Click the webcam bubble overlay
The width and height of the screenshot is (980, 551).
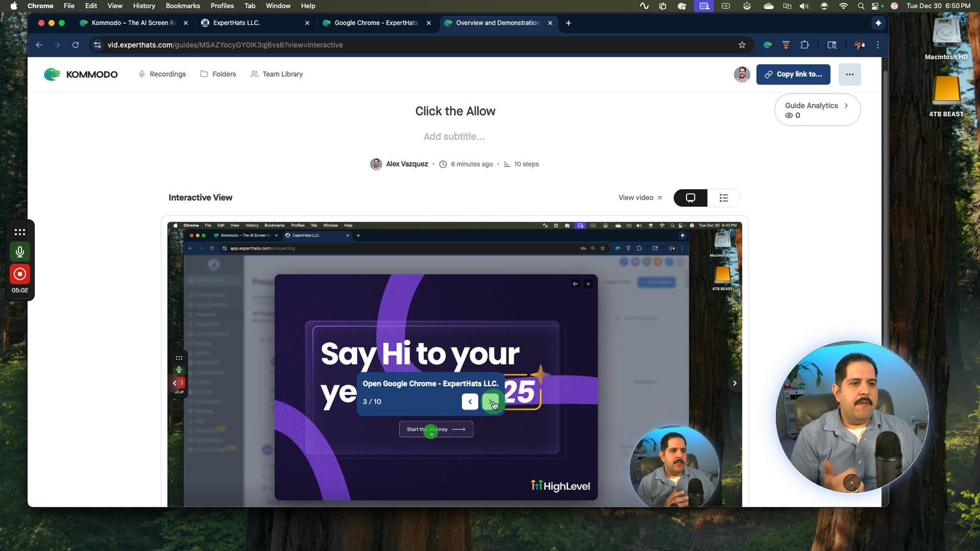(852, 417)
